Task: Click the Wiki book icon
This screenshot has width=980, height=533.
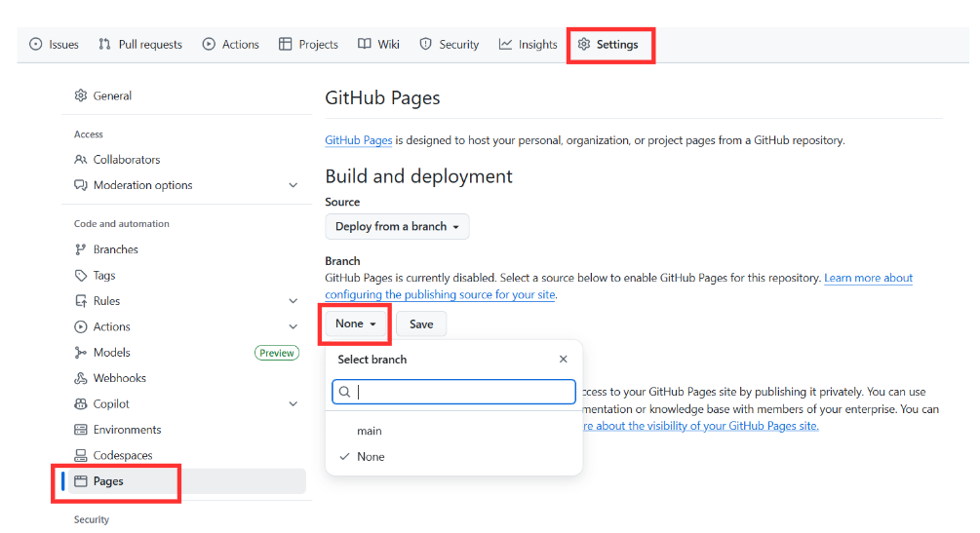Action: pyautogui.click(x=365, y=45)
